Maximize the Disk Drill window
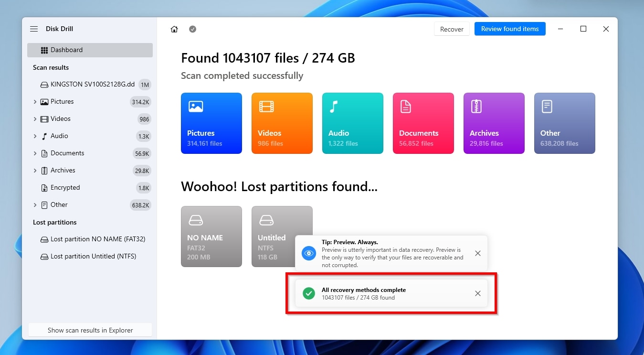Screen dimensions: 644x355 point(583,29)
